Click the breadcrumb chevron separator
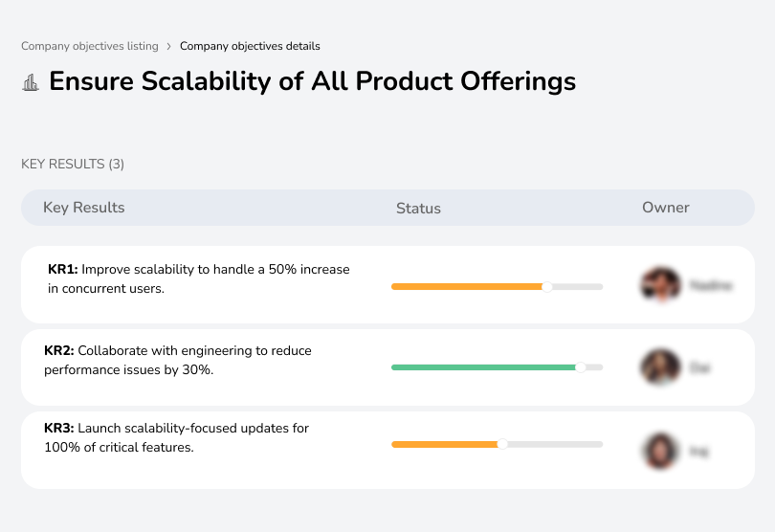The width and height of the screenshot is (775, 532). click(x=169, y=47)
